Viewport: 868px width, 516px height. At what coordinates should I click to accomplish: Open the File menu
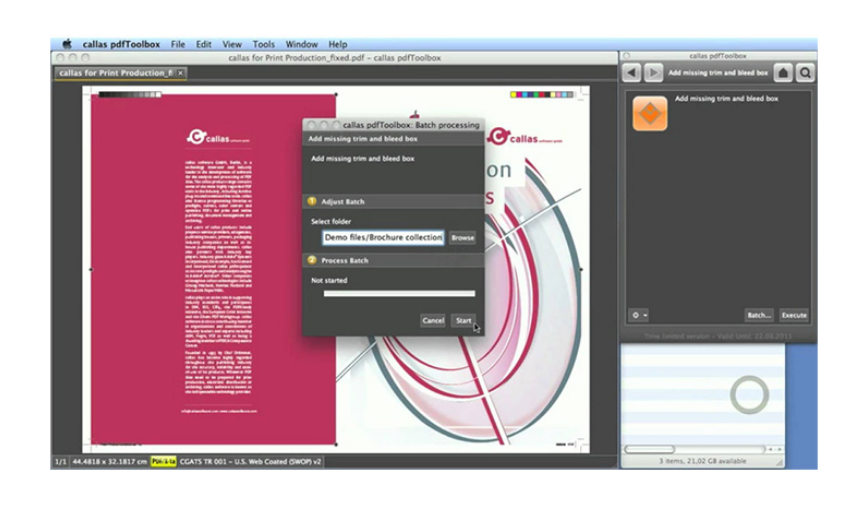pos(178,44)
